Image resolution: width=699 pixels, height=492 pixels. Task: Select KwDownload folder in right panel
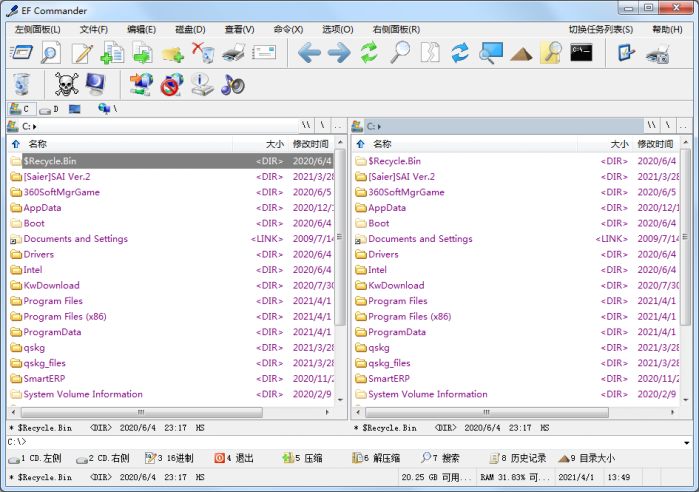coord(396,285)
